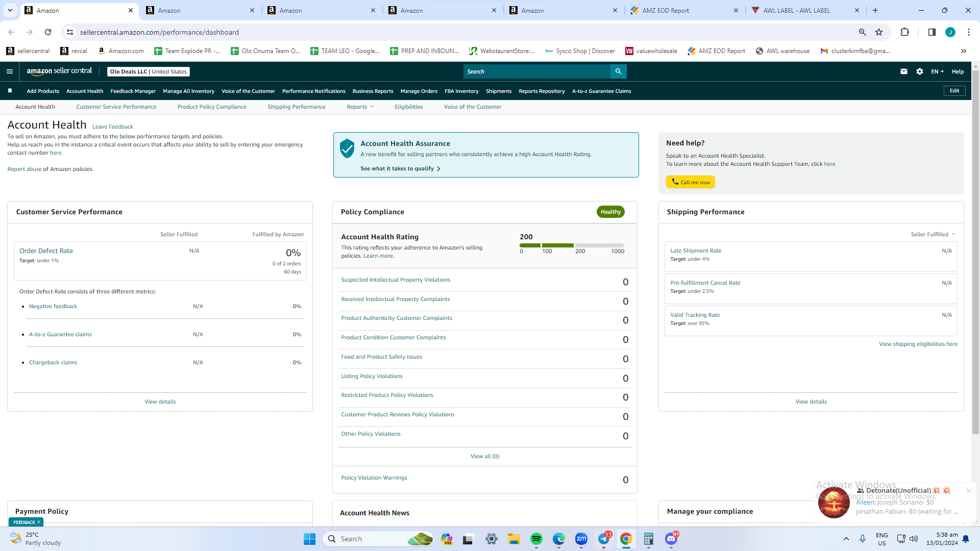View site information icon in address bar
The width and height of the screenshot is (980, 551).
(x=70, y=32)
